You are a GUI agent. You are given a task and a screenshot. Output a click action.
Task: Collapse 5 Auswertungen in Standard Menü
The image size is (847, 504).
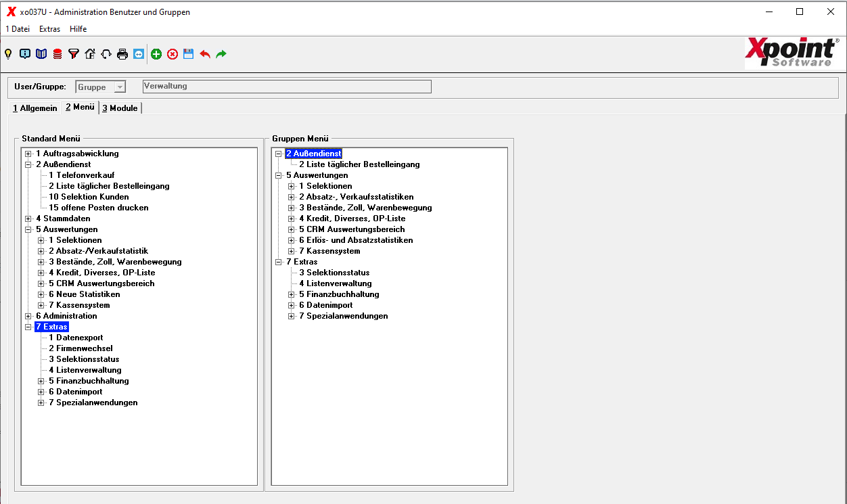point(28,229)
